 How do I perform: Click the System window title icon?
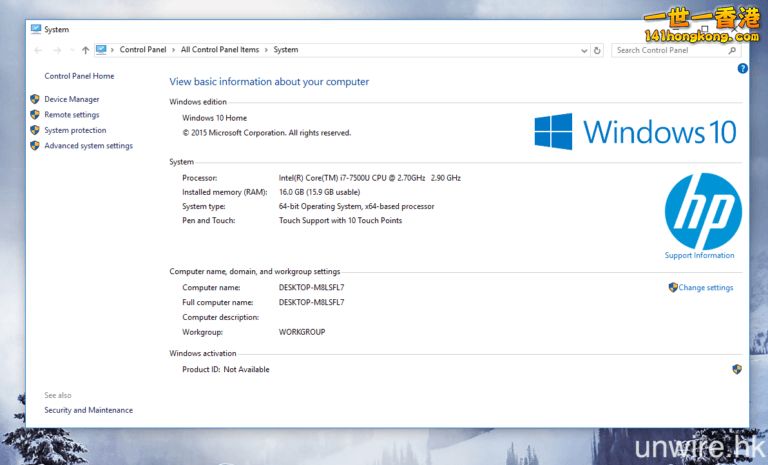(36, 29)
